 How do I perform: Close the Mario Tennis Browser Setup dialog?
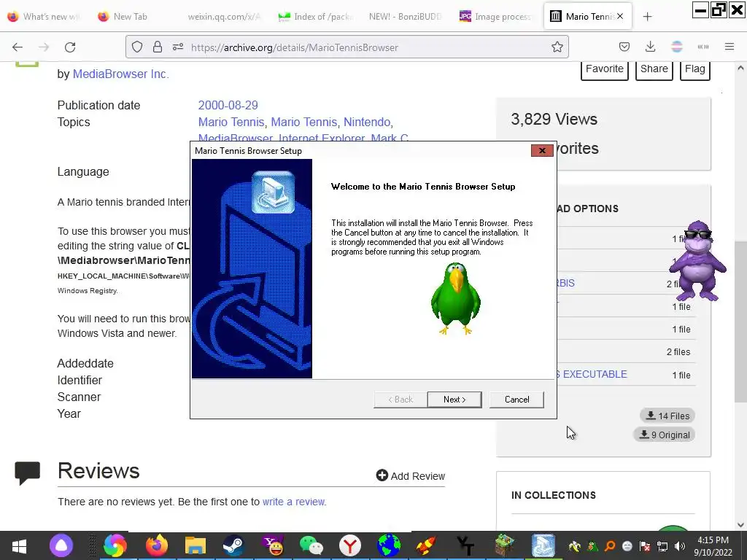click(x=542, y=150)
